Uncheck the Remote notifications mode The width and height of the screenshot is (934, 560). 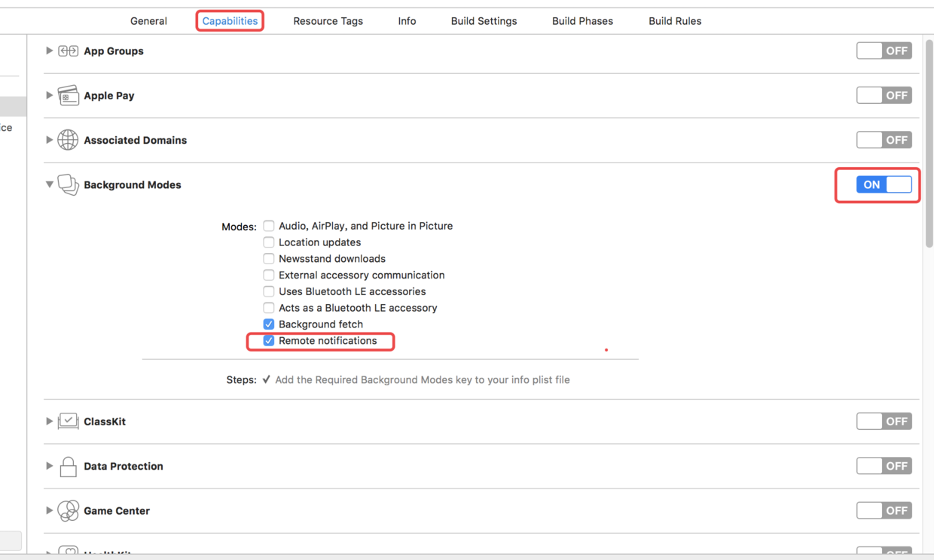(x=269, y=341)
